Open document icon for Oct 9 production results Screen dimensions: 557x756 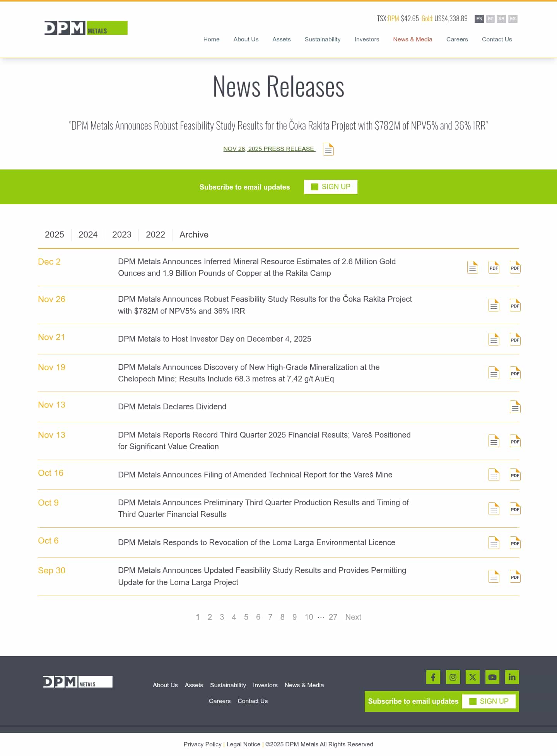(x=494, y=509)
